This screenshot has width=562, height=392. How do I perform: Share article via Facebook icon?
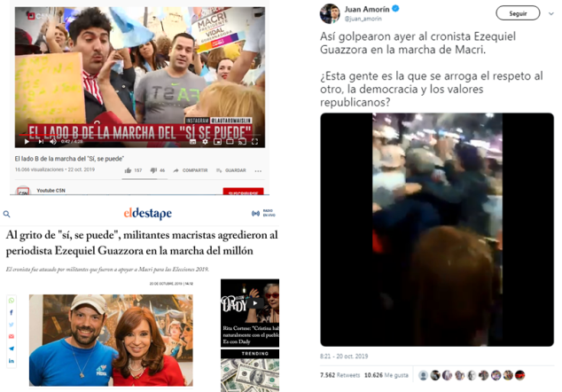(12, 312)
